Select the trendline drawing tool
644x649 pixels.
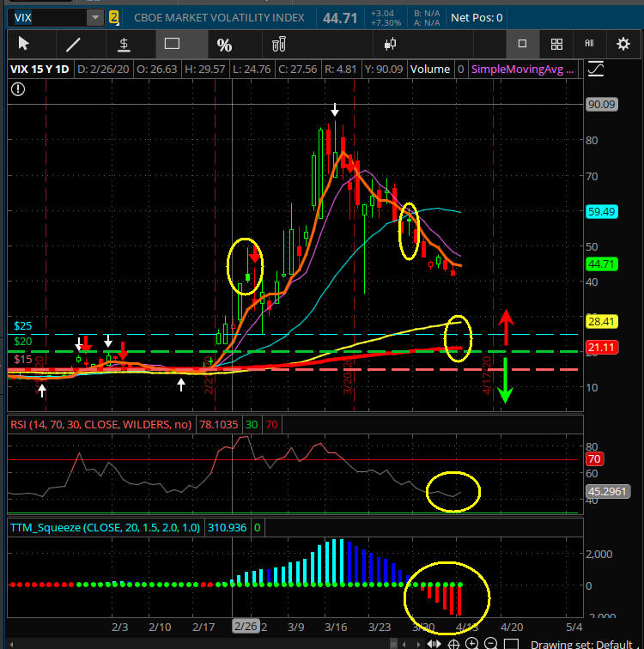tap(74, 44)
